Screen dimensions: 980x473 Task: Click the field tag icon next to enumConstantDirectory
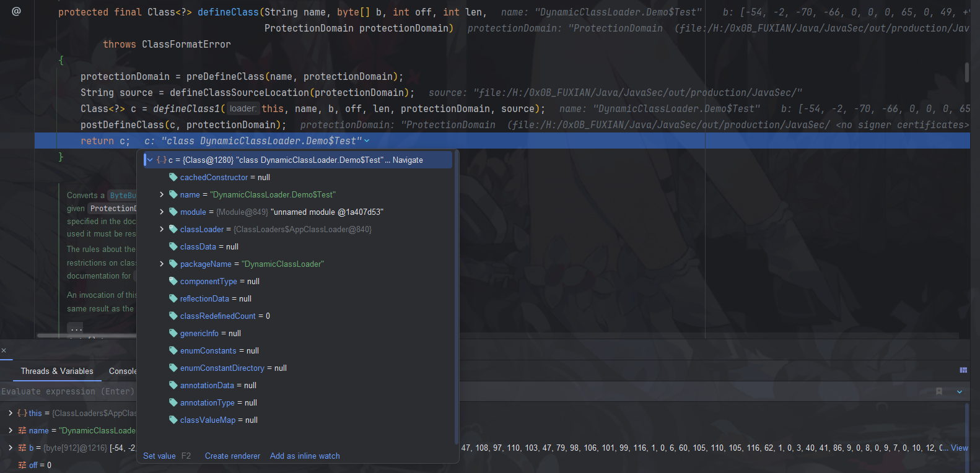click(173, 368)
